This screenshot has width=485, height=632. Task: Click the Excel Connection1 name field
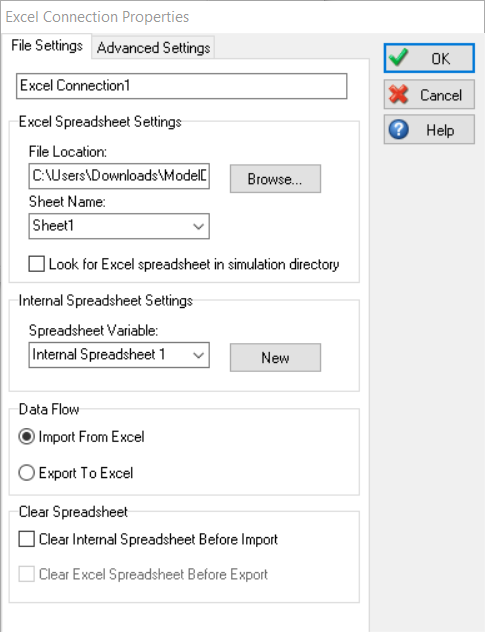(181, 86)
